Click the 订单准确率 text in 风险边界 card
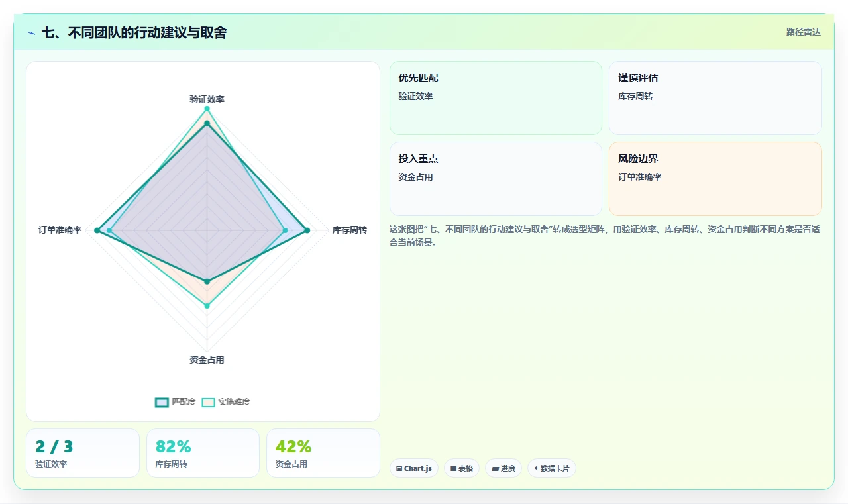Image resolution: width=848 pixels, height=504 pixels. tap(640, 177)
